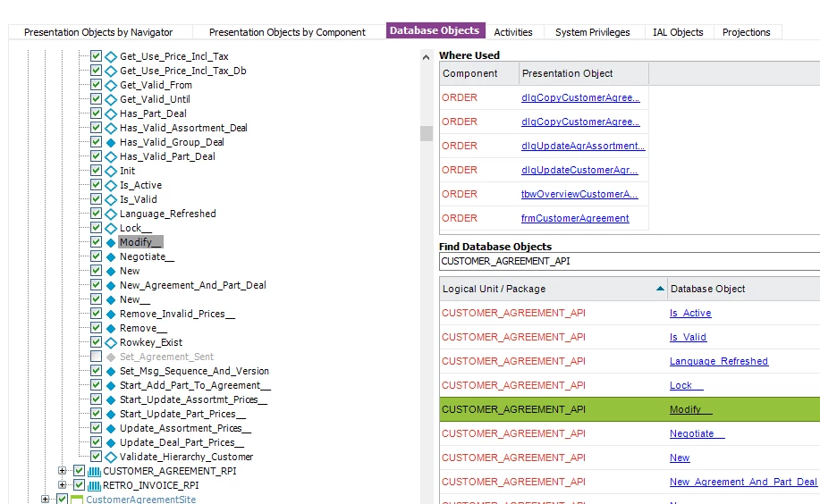Expand the RETRO_INVOICE_RPI tree node
The image size is (820, 504).
tap(63, 485)
